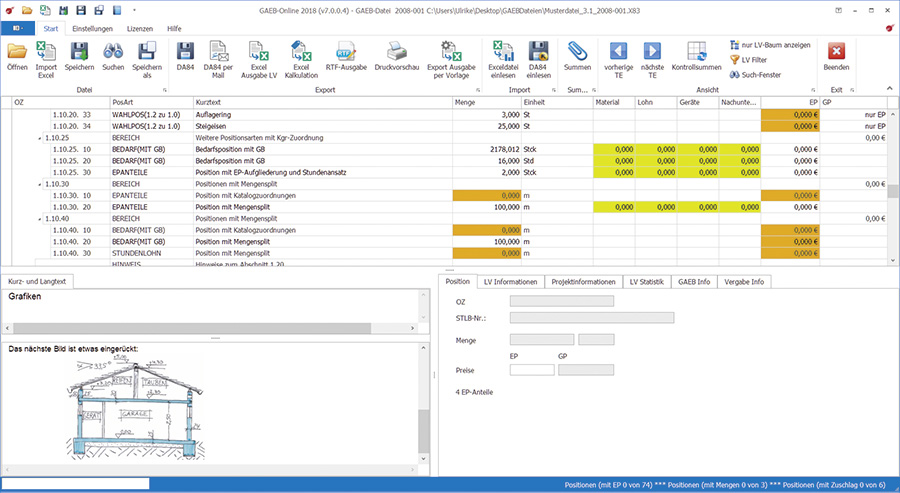Select the Kurz- und Langtext tab
Image resolution: width=900 pixels, height=493 pixels.
37,281
